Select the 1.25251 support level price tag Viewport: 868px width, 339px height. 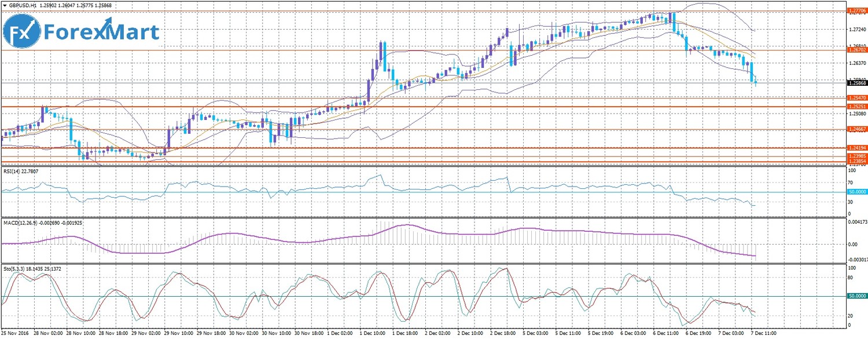856,107
